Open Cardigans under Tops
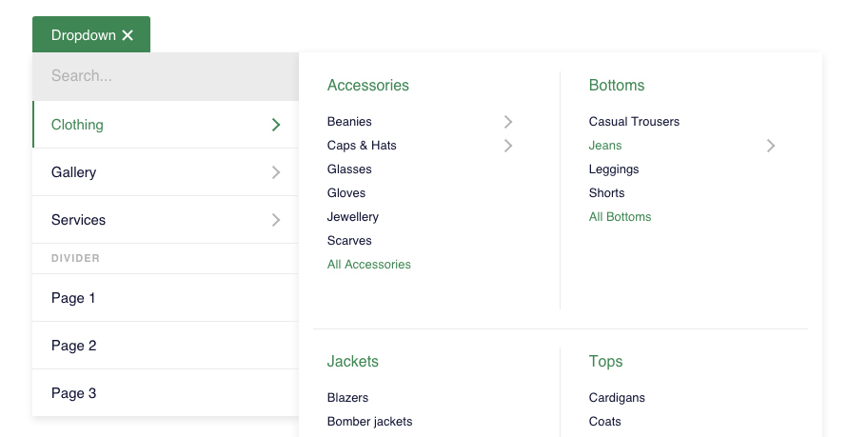The height and width of the screenshot is (437, 868). click(x=617, y=398)
